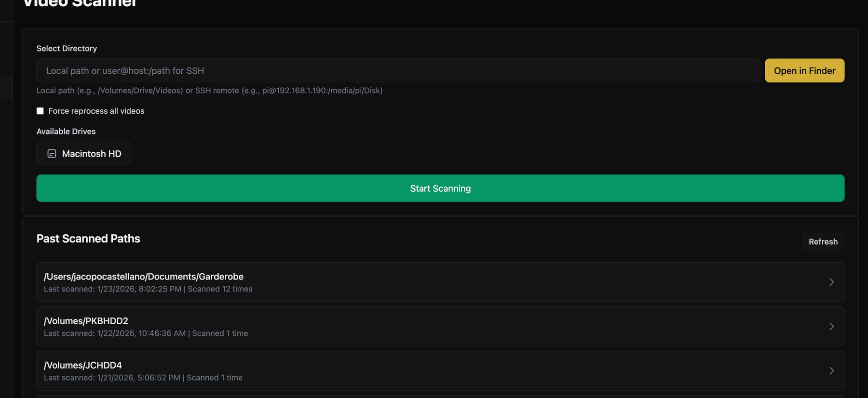
Task: Focus the local path or SSH input field
Action: pos(398,71)
